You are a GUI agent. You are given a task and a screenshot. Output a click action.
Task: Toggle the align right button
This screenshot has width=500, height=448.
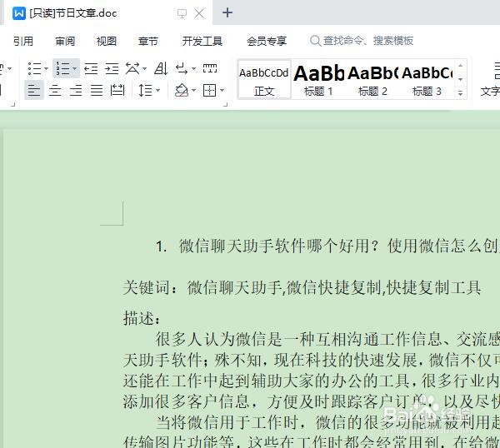pos(76,91)
